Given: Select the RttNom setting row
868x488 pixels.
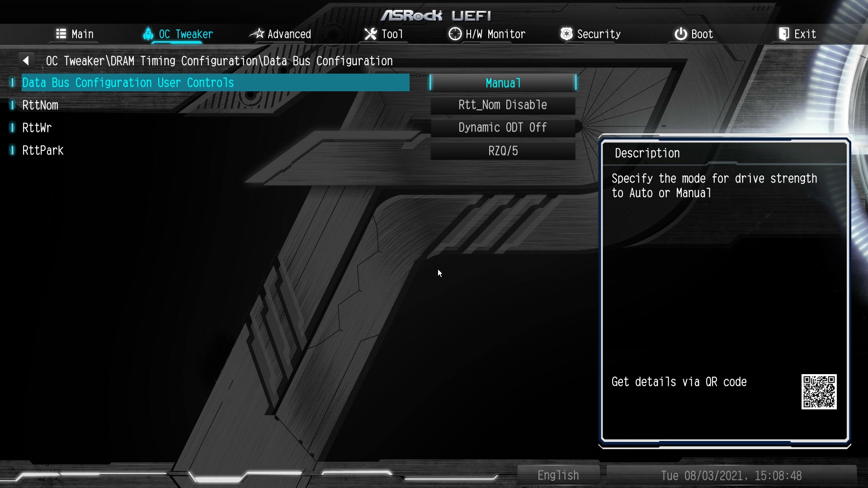Looking at the screenshot, I should (215, 105).
